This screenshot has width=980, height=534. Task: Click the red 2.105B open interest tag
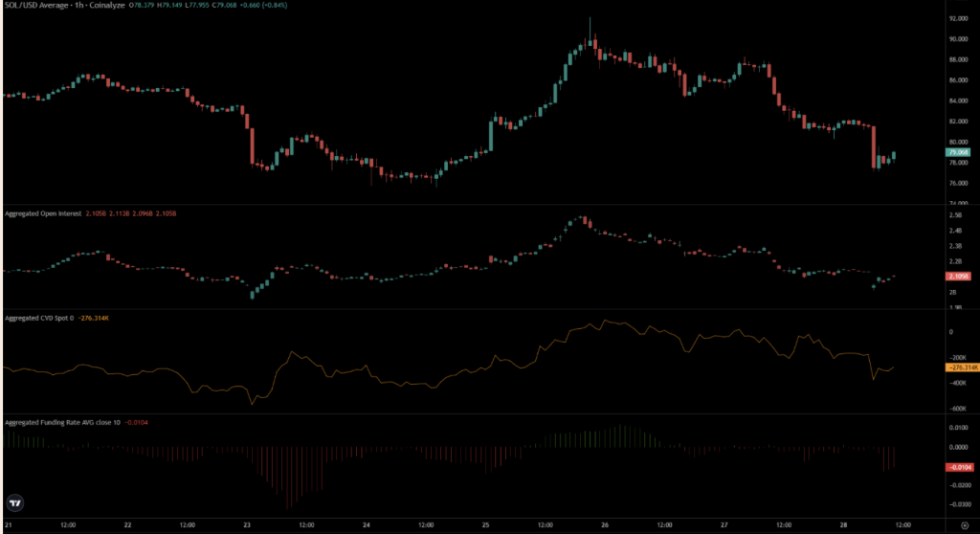957,277
